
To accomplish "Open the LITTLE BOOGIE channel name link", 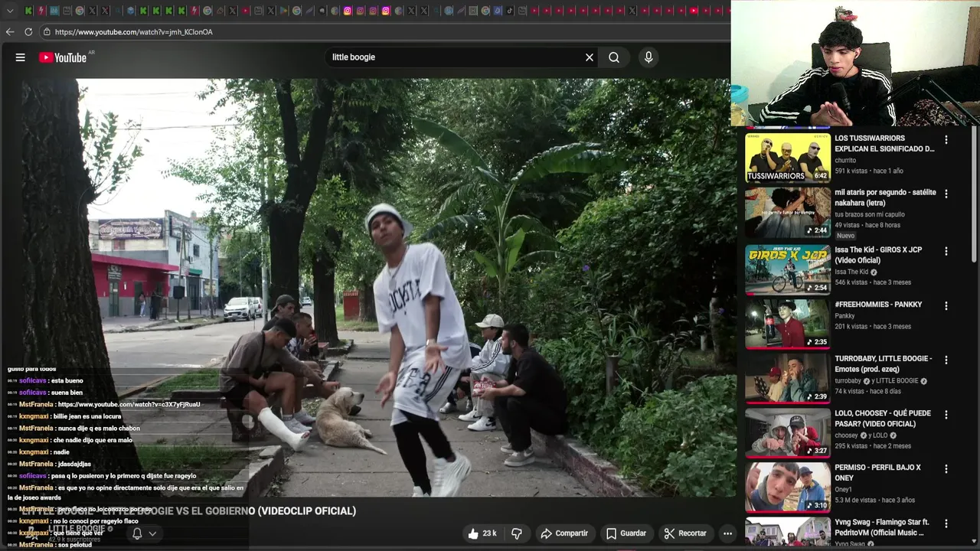I will 77,529.
